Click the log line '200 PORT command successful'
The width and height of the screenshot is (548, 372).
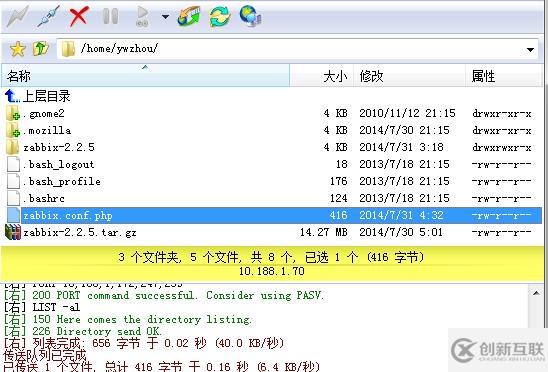coord(164,295)
